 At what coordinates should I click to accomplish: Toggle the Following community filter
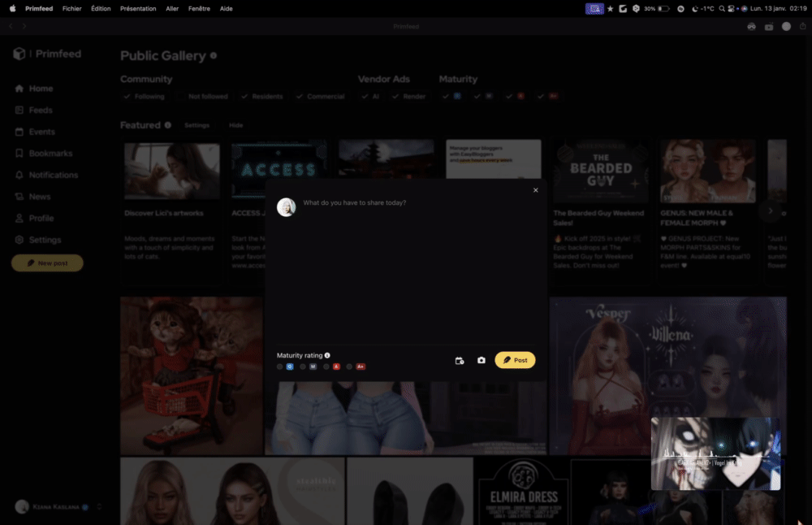click(144, 97)
